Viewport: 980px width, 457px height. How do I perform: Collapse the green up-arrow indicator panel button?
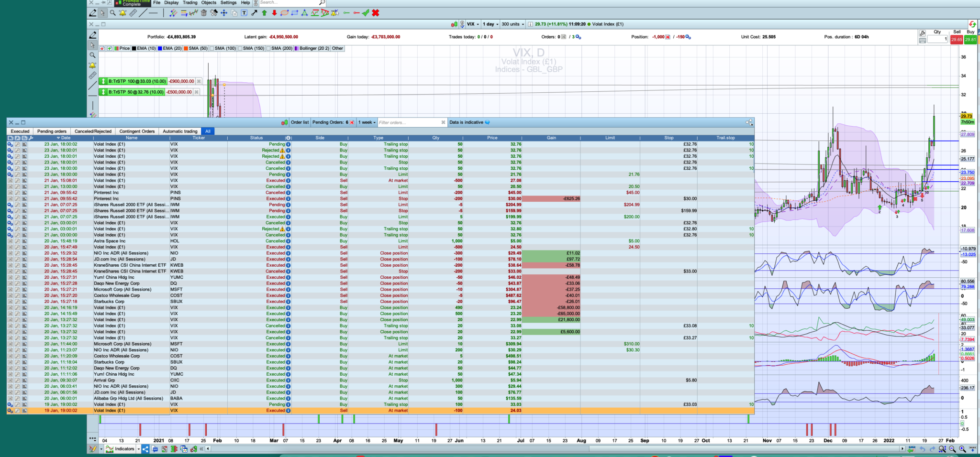(110, 48)
